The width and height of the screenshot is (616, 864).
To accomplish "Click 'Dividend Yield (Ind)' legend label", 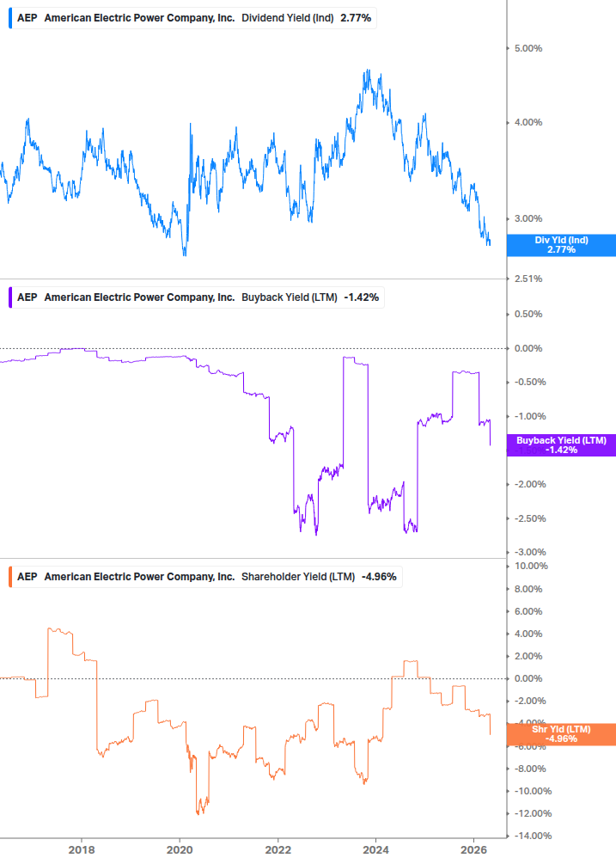I will coord(287,18).
